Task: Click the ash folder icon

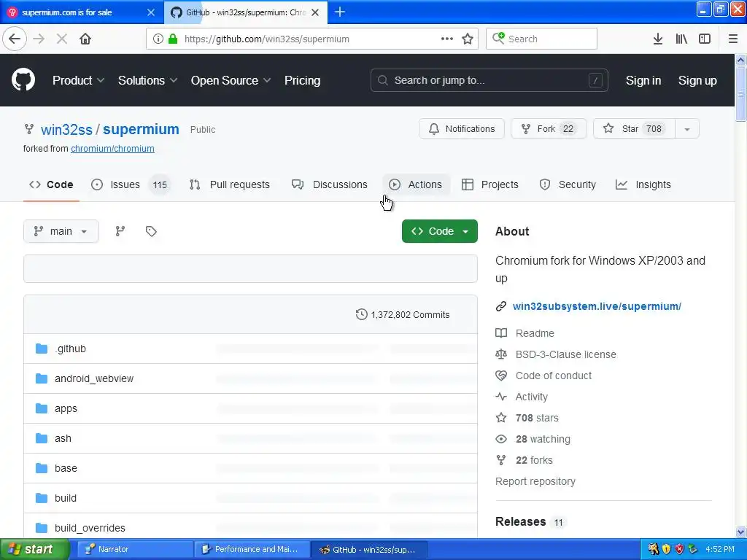Action: pyautogui.click(x=42, y=438)
